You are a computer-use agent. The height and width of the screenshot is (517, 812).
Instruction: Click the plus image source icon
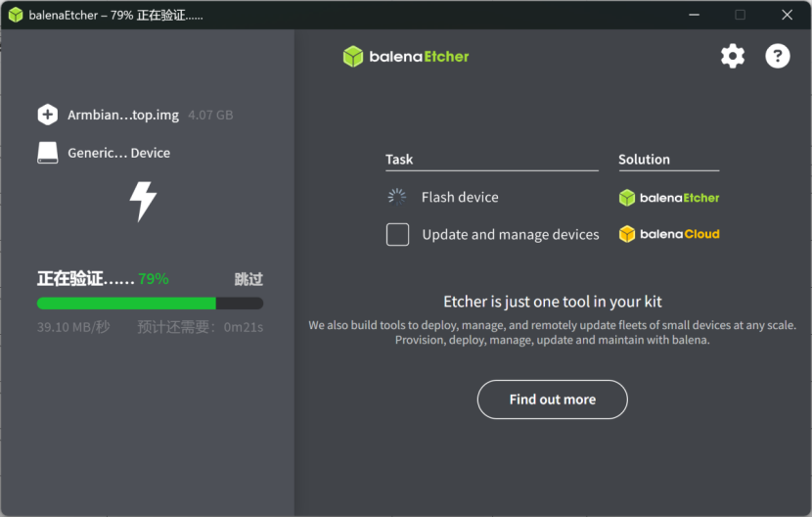48,115
